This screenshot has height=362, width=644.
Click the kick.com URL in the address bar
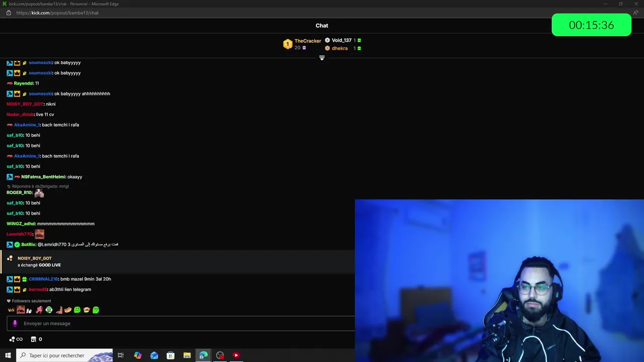(x=57, y=13)
